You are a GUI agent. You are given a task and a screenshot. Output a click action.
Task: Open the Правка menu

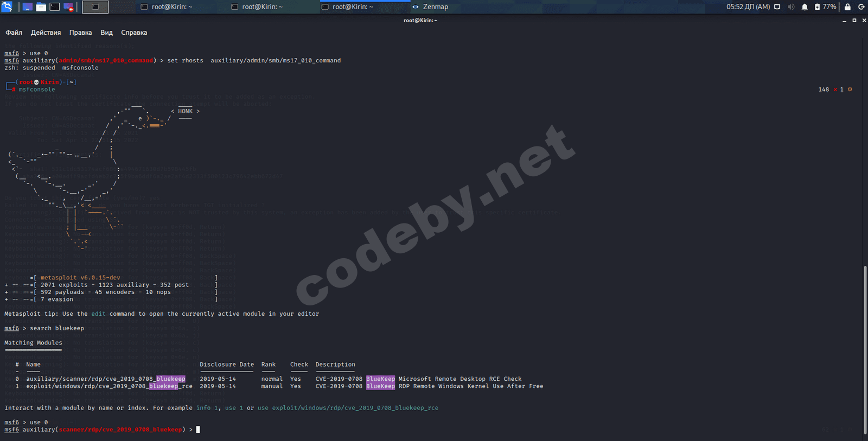click(x=80, y=33)
